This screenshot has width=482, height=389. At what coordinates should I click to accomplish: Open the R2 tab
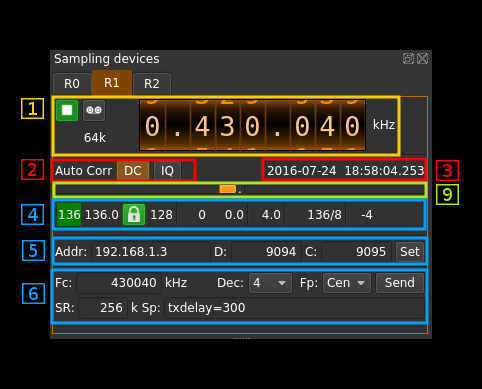152,84
